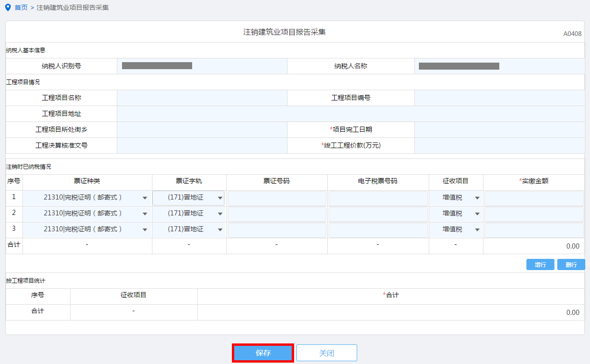Image resolution: width=590 pixels, height=364 pixels.
Task: Focus the 工程项目所处街乡 input field
Action: coord(202,130)
